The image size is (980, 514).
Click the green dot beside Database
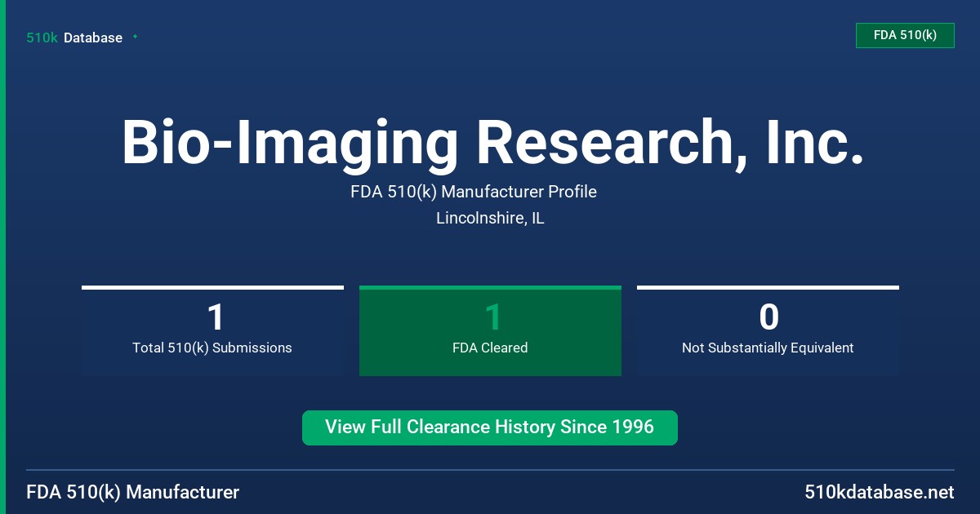[x=135, y=37]
